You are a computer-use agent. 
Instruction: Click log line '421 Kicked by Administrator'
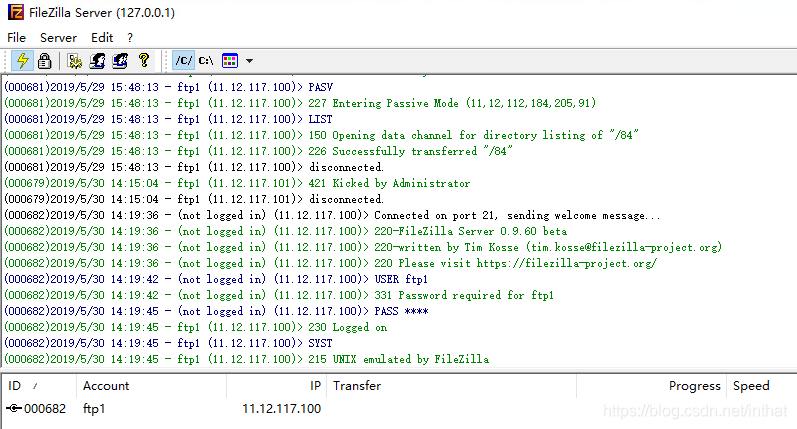[237, 183]
